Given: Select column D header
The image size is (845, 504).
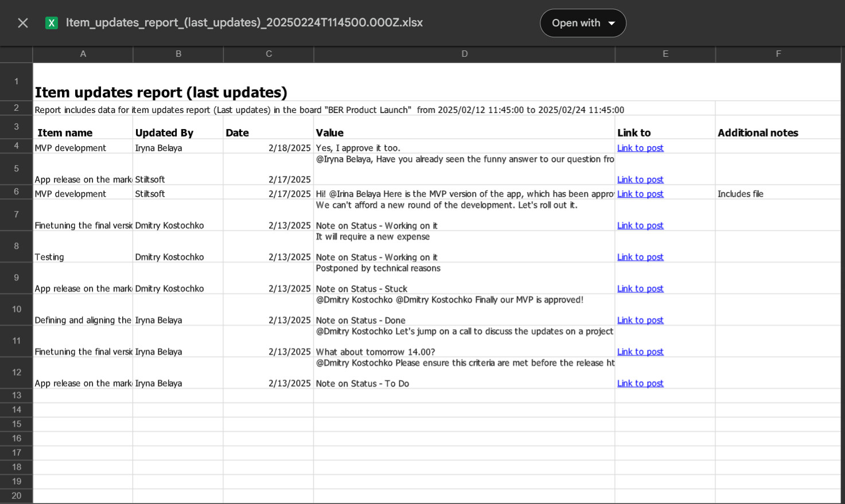Looking at the screenshot, I should click(x=464, y=54).
